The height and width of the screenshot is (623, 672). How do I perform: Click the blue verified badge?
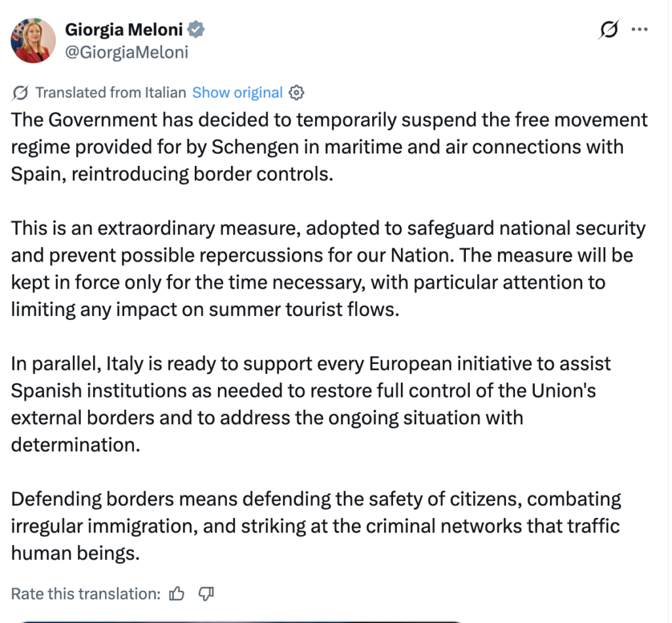(x=196, y=30)
